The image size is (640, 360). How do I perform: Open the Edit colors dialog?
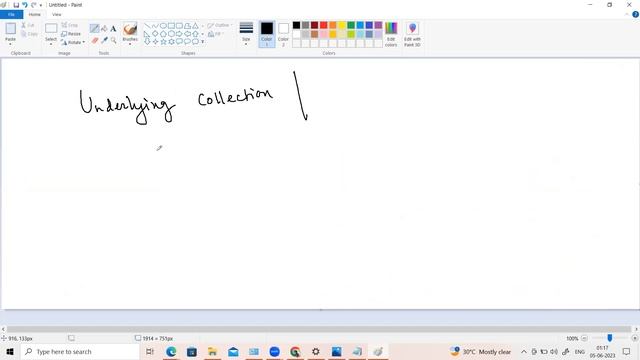(391, 34)
